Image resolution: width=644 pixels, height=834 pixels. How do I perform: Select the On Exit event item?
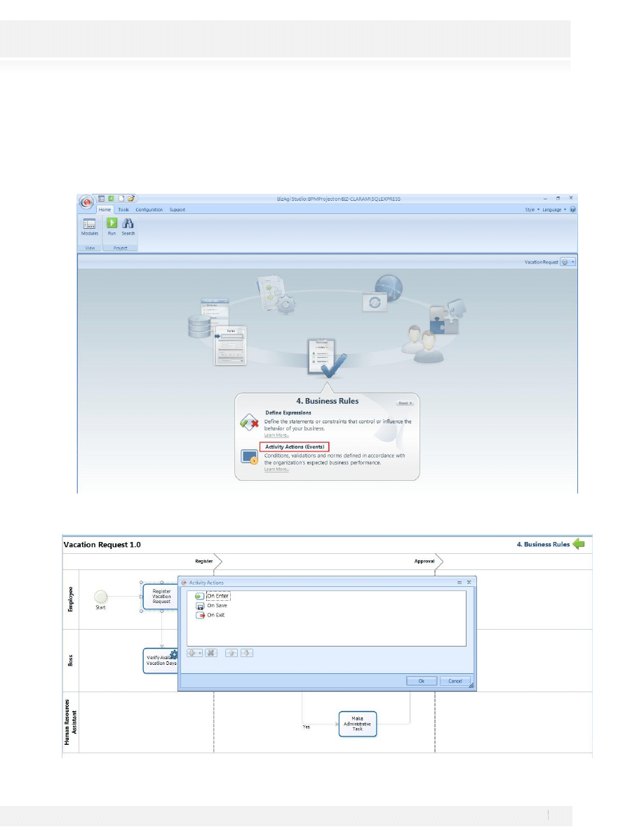click(x=215, y=615)
